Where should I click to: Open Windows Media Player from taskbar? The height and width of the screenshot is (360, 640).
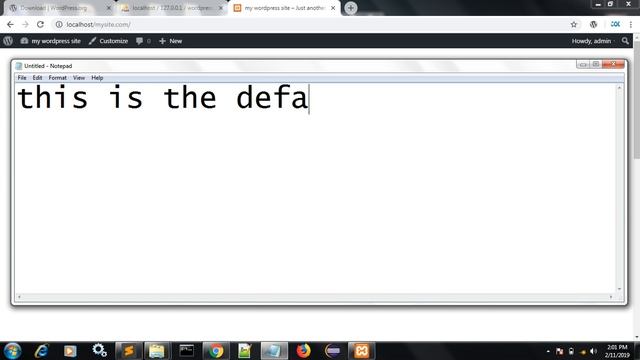point(70,351)
